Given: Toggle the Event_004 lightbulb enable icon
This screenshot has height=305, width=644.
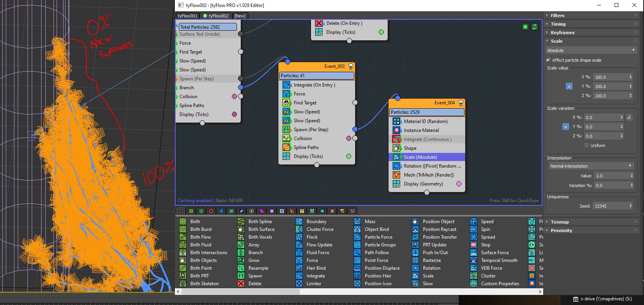Looking at the screenshot, I should (461, 103).
